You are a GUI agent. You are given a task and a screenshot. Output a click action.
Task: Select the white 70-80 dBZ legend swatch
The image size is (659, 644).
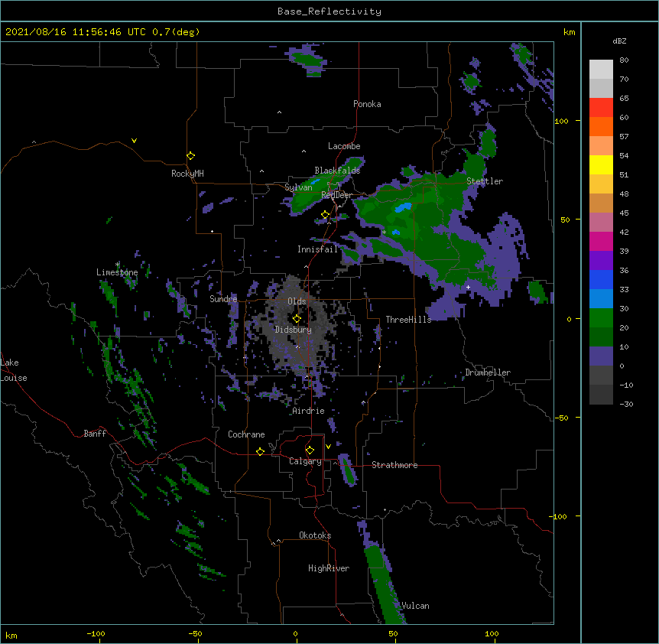click(601, 70)
